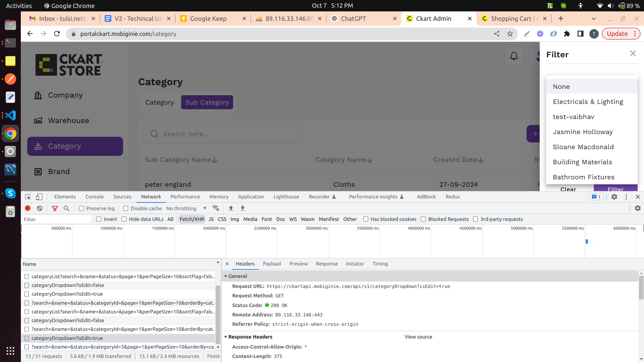The image size is (644, 362).
Task: Toggle the device toolbar icon
Action: click(39, 197)
